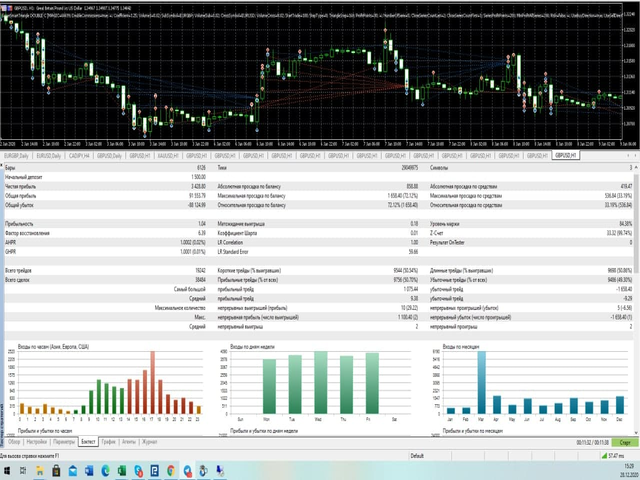This screenshot has height=480, width=640.
Task: Open the График tester tab
Action: [109, 442]
